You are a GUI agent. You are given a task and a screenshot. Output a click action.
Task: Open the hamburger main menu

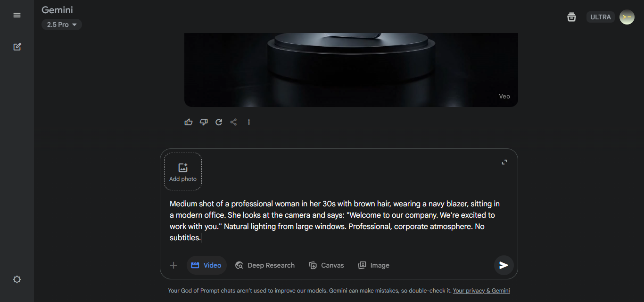[17, 15]
